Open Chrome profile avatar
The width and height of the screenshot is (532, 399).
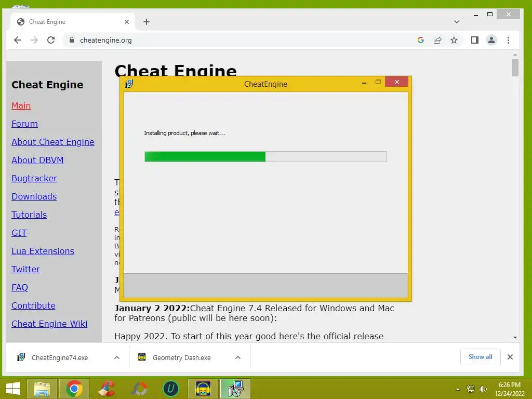click(x=491, y=40)
